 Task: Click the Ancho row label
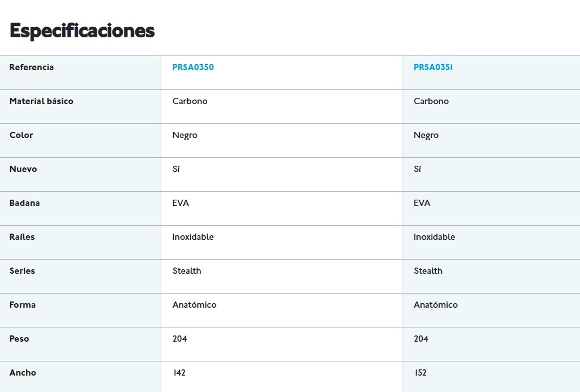coord(23,373)
